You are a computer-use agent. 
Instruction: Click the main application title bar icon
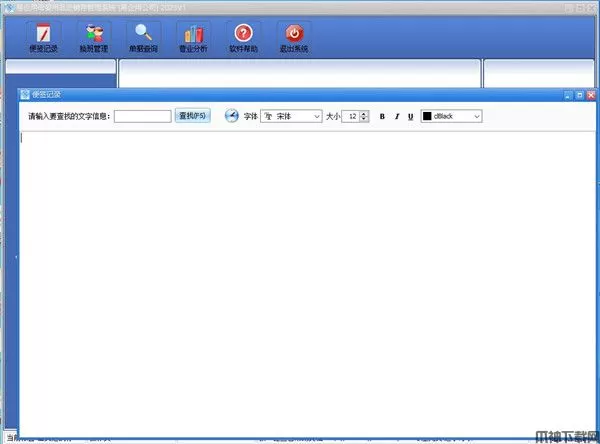[x=9, y=8]
